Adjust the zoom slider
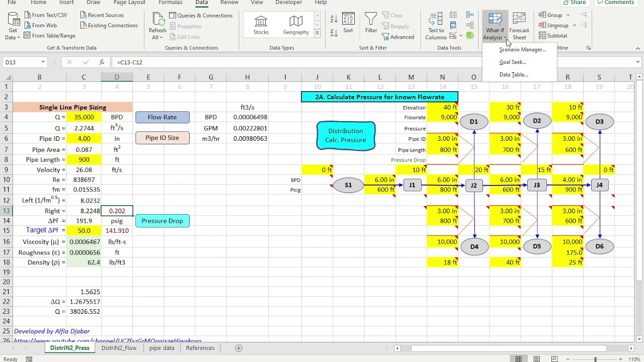Image resolution: width=644 pixels, height=362 pixels. pos(595,359)
